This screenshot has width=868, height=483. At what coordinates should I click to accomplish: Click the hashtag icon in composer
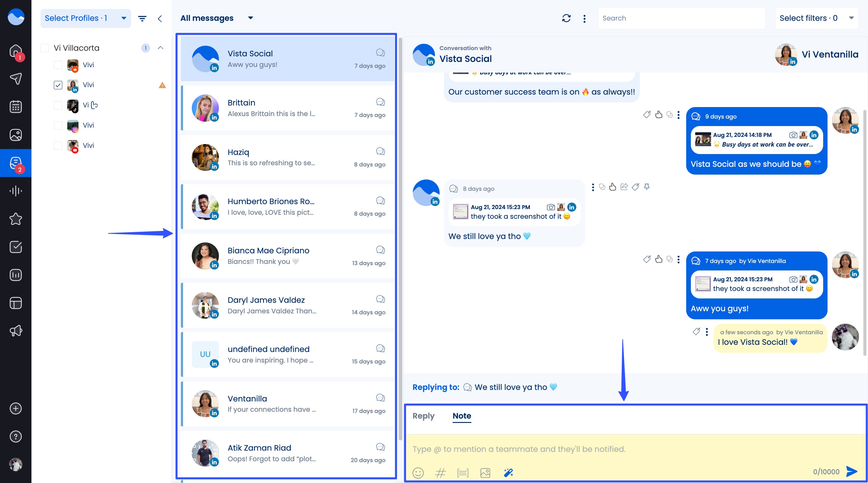pyautogui.click(x=441, y=472)
